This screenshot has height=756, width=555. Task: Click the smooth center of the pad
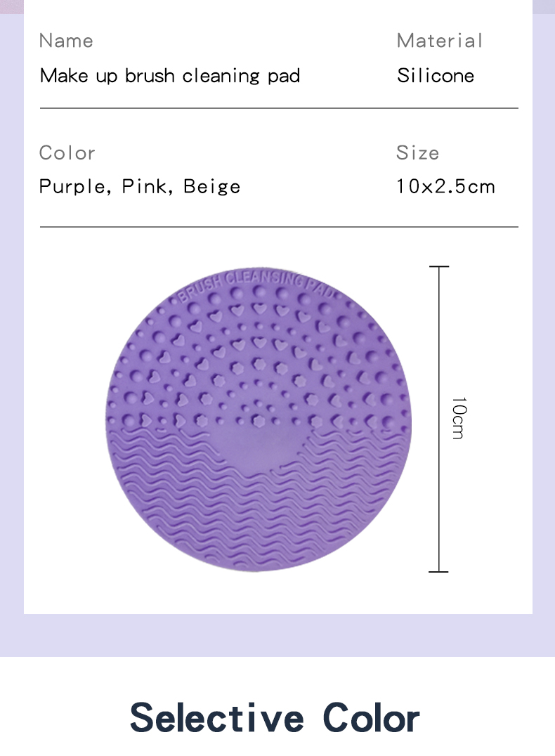coord(263,448)
